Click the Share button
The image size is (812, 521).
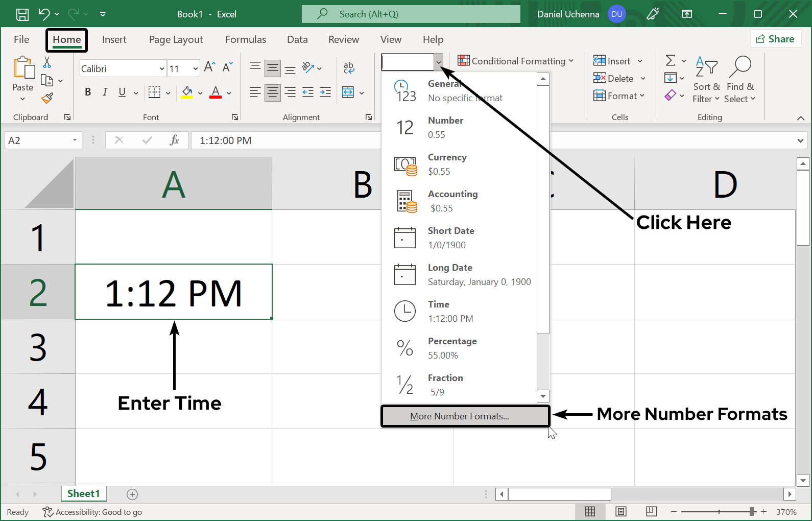775,39
